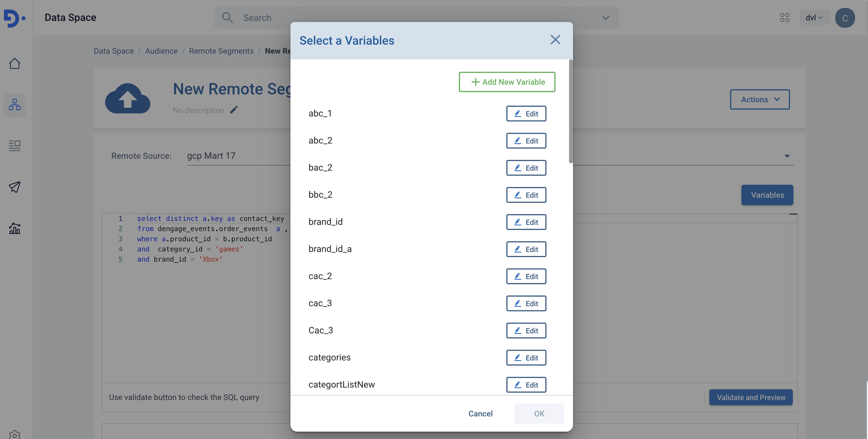Click Add New Variable button
The height and width of the screenshot is (439, 868).
(507, 82)
